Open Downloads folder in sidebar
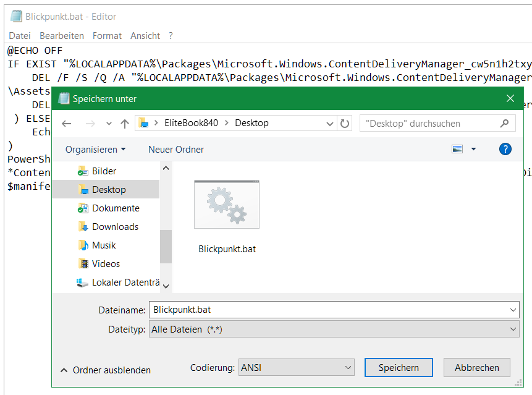The image size is (532, 395). [x=115, y=227]
